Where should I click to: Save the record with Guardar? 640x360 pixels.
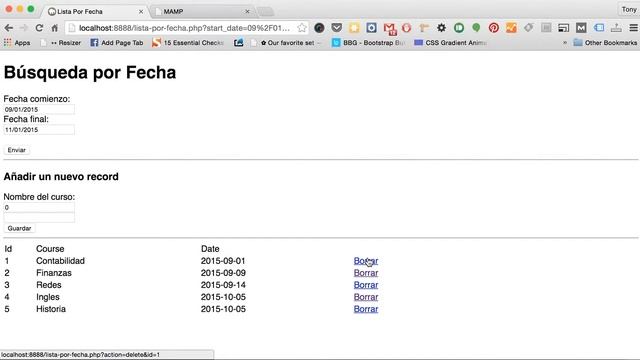(19, 228)
